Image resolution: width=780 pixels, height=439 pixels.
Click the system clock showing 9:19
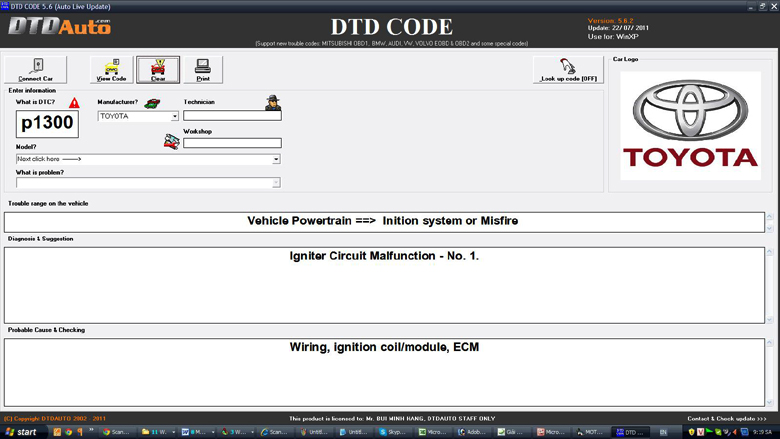[762, 432]
